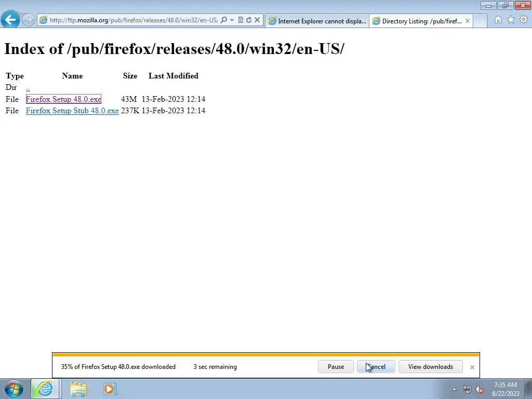Open Windows Explorer from the taskbar
The image size is (532, 399).
tap(78, 389)
